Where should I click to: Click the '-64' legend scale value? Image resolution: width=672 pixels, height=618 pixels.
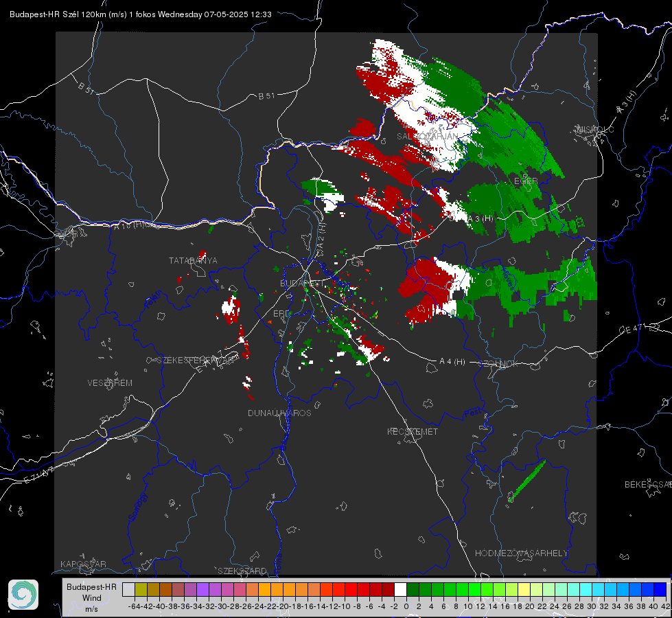[135, 606]
